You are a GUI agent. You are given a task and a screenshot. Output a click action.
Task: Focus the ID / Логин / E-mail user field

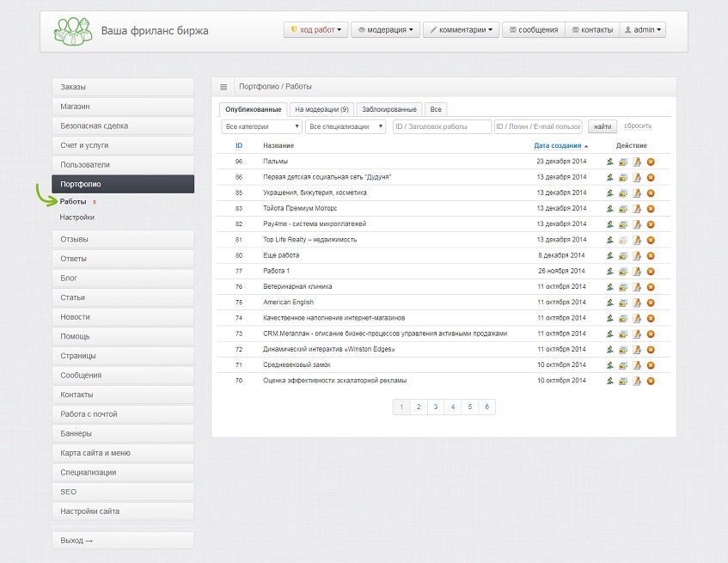tap(539, 126)
